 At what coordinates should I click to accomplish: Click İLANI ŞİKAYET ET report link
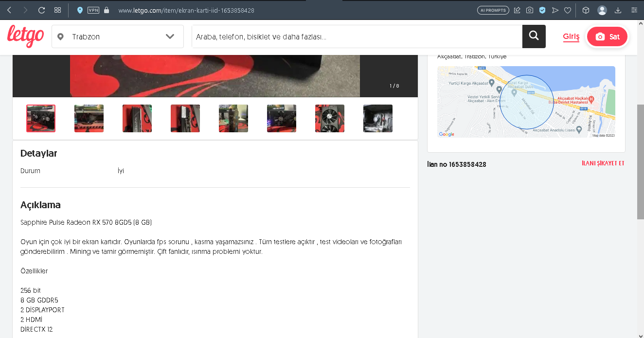coord(603,163)
